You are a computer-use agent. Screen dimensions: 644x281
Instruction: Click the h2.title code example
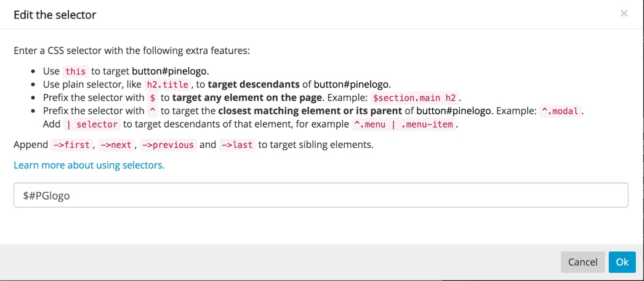tap(167, 84)
